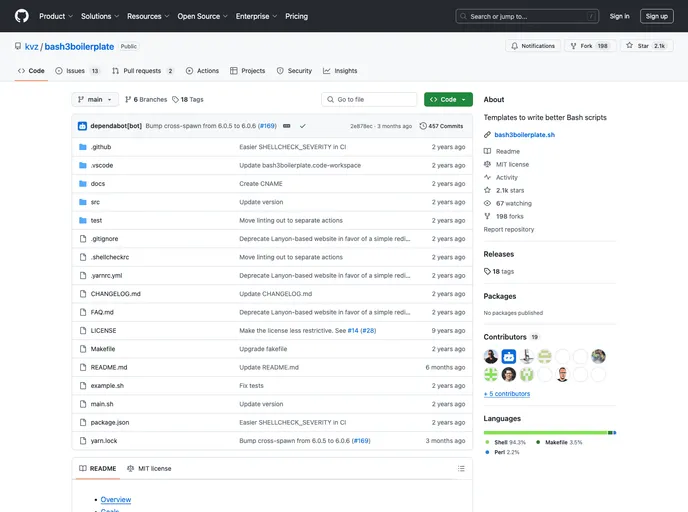Image resolution: width=688 pixels, height=512 pixels.
Task: Open the Actions tab
Action: [x=202, y=71]
